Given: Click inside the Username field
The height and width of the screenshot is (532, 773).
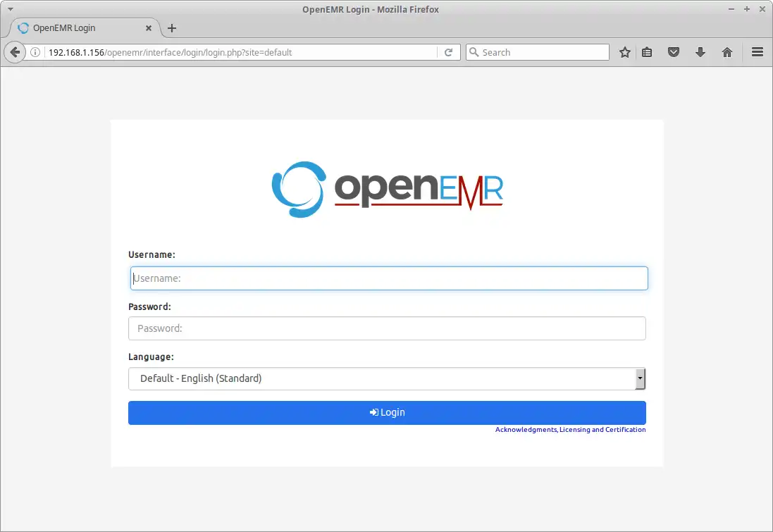Looking at the screenshot, I should 387,278.
